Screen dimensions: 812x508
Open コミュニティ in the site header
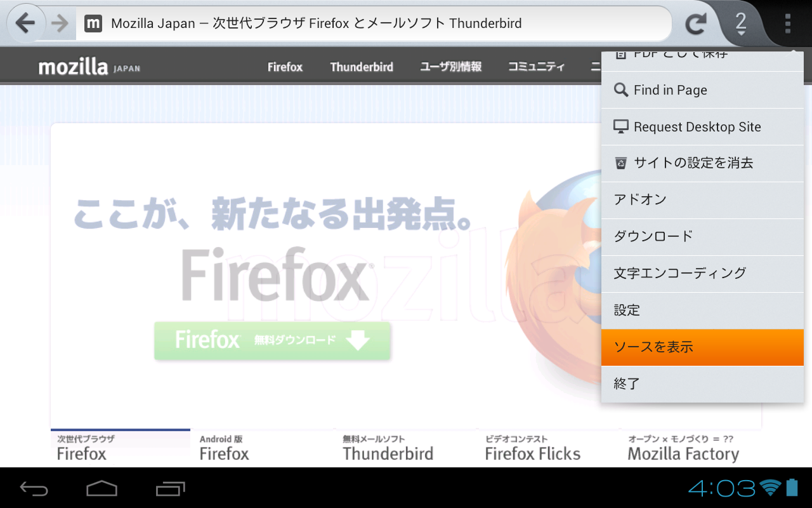[x=536, y=67]
